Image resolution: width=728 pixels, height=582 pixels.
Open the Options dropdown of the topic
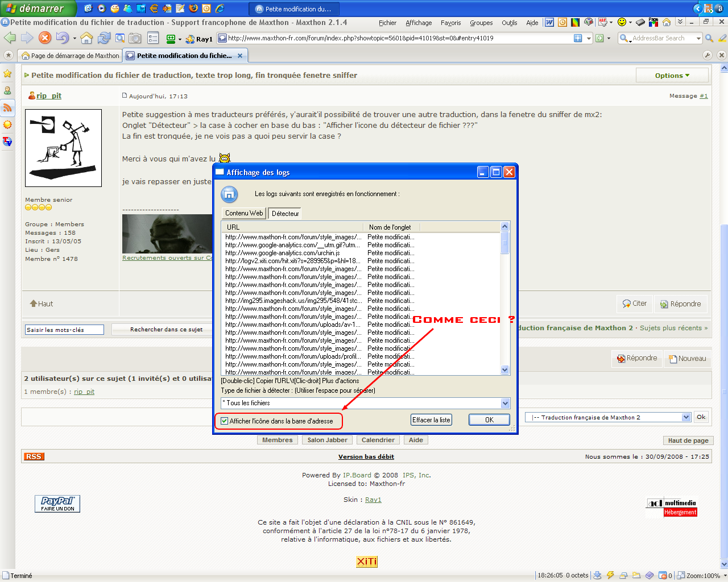[x=672, y=75]
